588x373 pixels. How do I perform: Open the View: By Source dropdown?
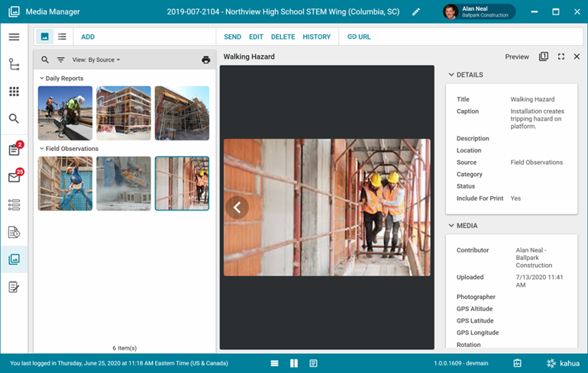(x=96, y=59)
